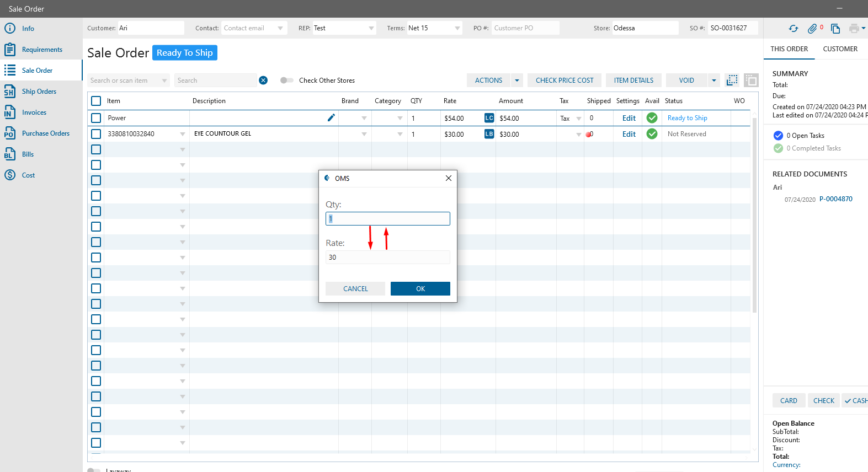Click the copy document icon
Viewport: 868px width, 472px height.
[x=835, y=29]
